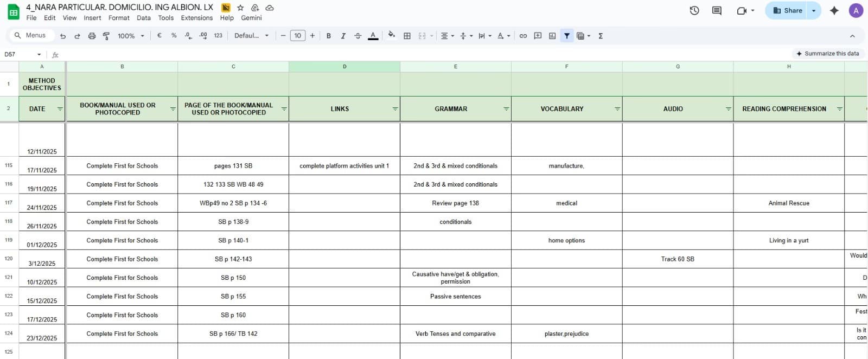Open the fill color picker
The image size is (868, 359).
(391, 36)
